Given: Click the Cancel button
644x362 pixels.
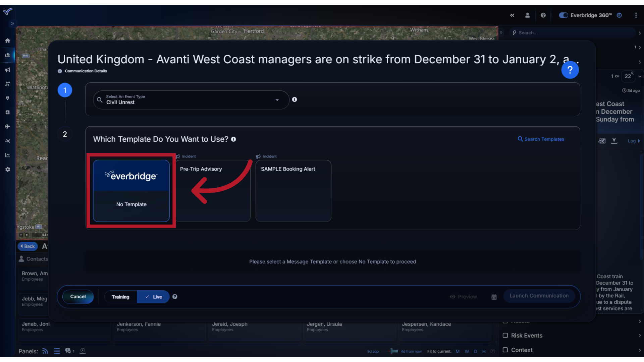Looking at the screenshot, I should (78, 297).
